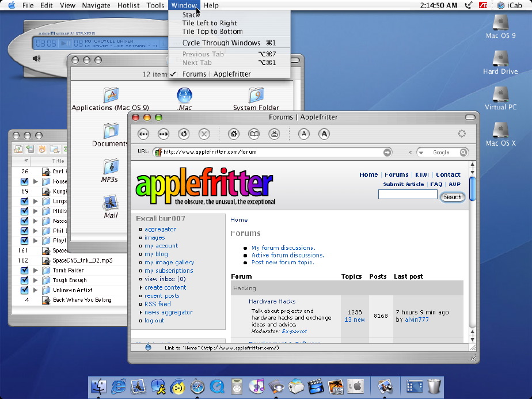Click the iCab Back navigation button
532x399 pixels.
144,134
